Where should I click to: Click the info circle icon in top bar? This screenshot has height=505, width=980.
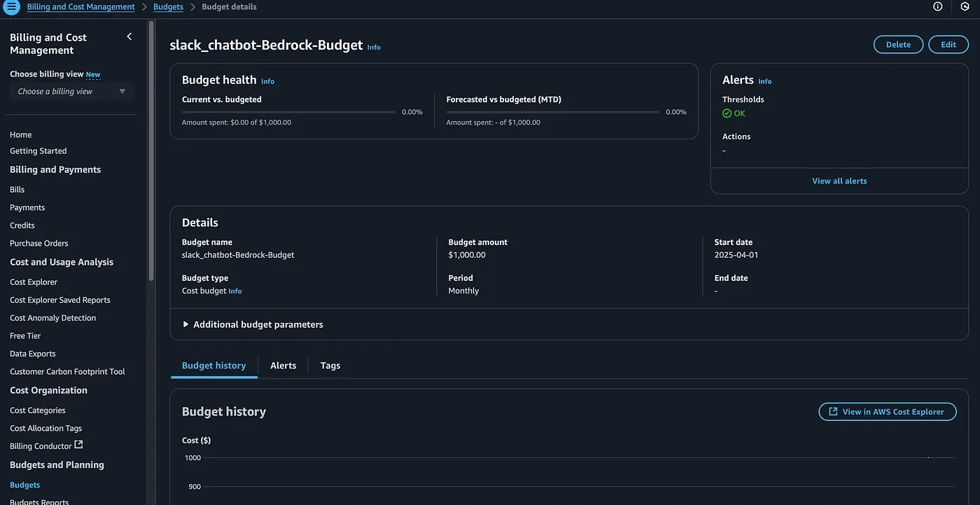pyautogui.click(x=938, y=6)
